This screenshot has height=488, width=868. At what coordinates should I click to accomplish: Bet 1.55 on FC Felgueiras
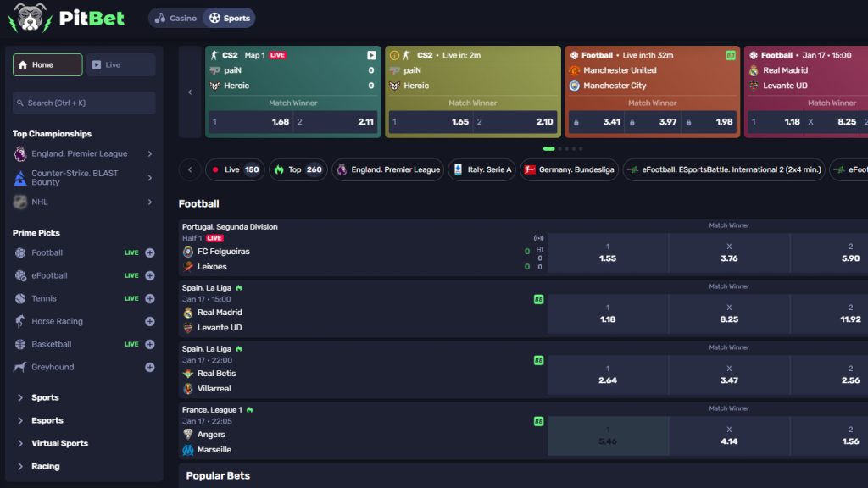coord(608,253)
